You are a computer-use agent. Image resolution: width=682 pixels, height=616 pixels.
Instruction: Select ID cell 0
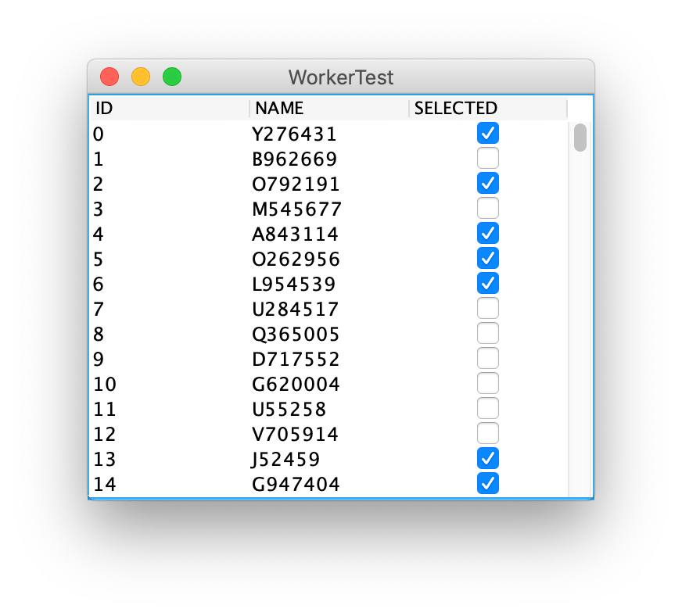coord(169,134)
